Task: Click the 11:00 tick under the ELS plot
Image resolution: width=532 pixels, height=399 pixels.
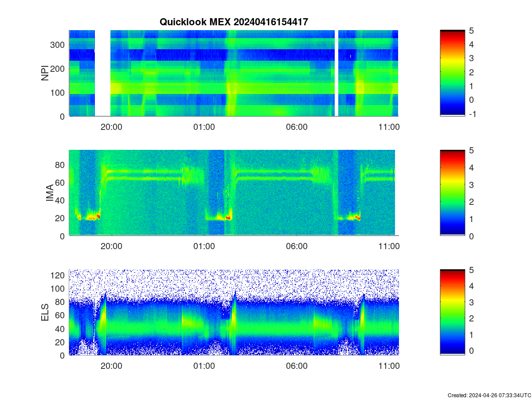Action: 389,366
